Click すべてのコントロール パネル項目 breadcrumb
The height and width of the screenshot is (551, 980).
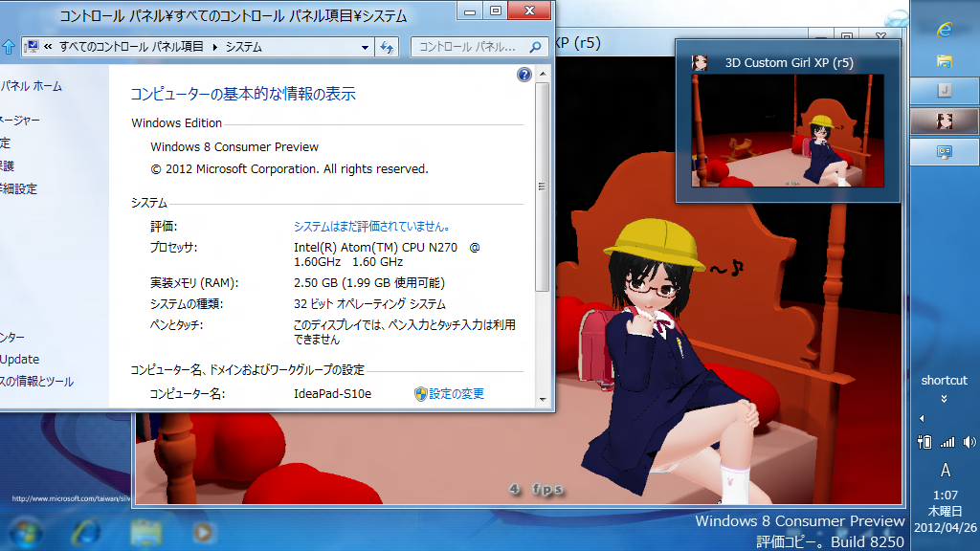click(133, 47)
